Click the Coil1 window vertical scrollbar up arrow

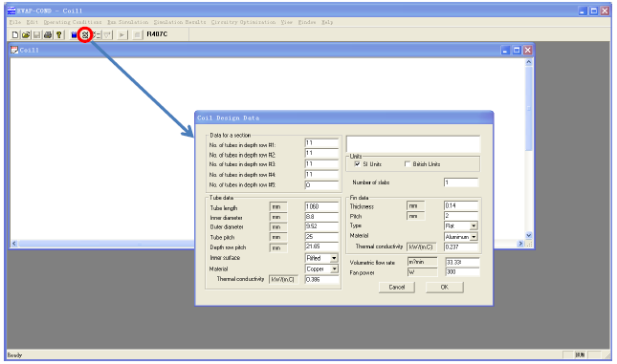[x=528, y=62]
